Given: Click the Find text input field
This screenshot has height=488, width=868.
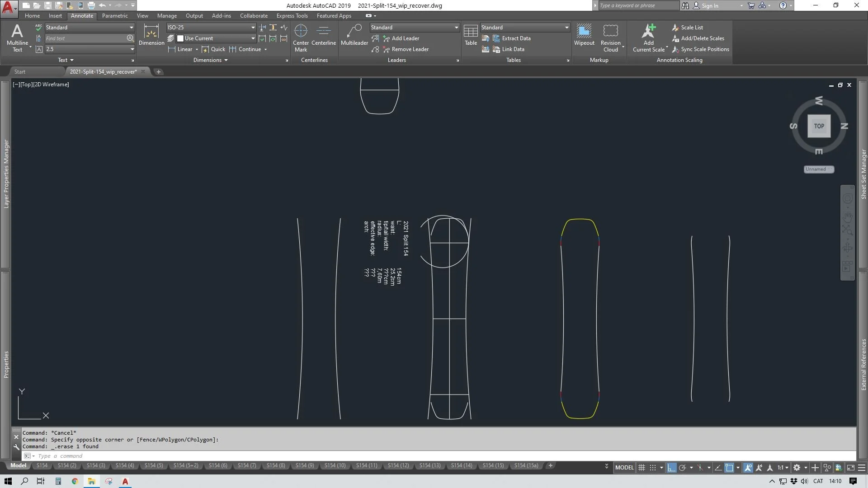Looking at the screenshot, I should click(86, 38).
